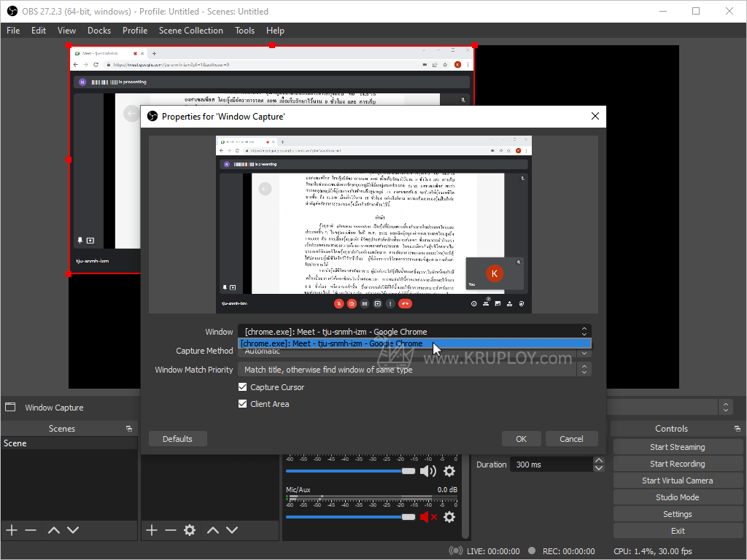Open the Docks menu
The image size is (747, 560).
pos(99,31)
